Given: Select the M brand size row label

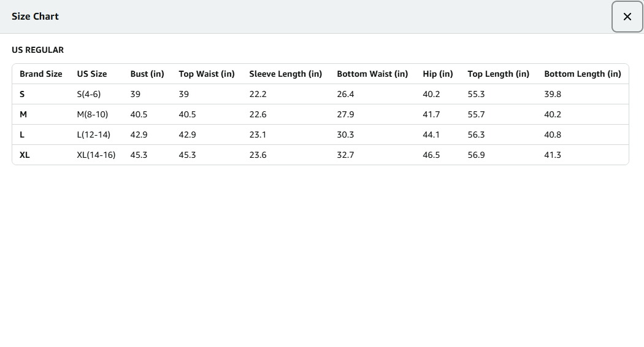Looking at the screenshot, I should 23,114.
